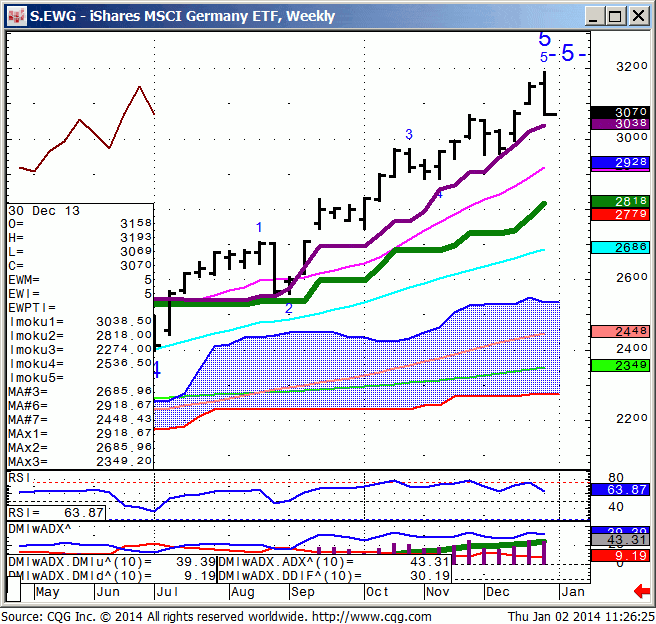This screenshot has height=624, width=656.
Task: Click the bright green 2349 price marker
Action: tap(620, 365)
